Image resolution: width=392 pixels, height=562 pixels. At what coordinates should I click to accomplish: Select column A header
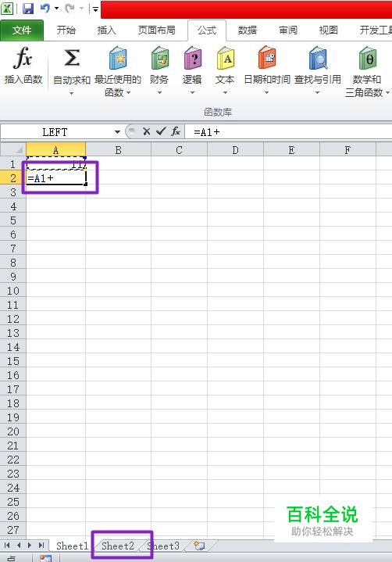click(55, 150)
